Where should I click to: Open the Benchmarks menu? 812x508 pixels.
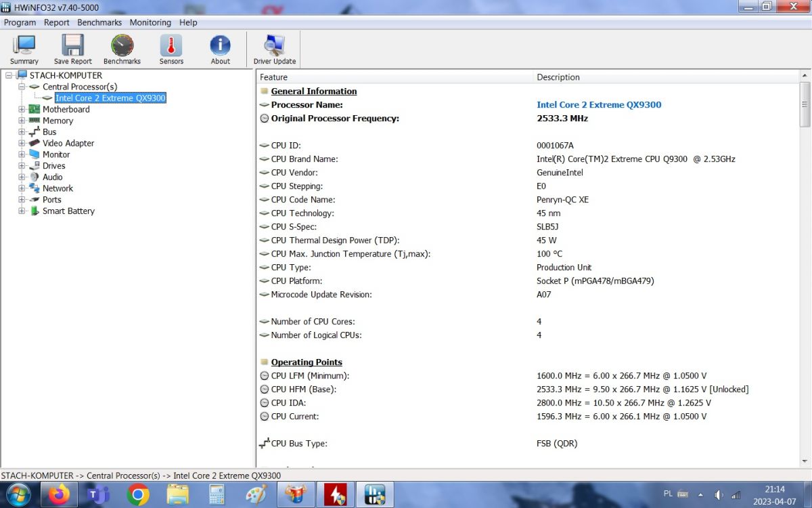point(99,22)
